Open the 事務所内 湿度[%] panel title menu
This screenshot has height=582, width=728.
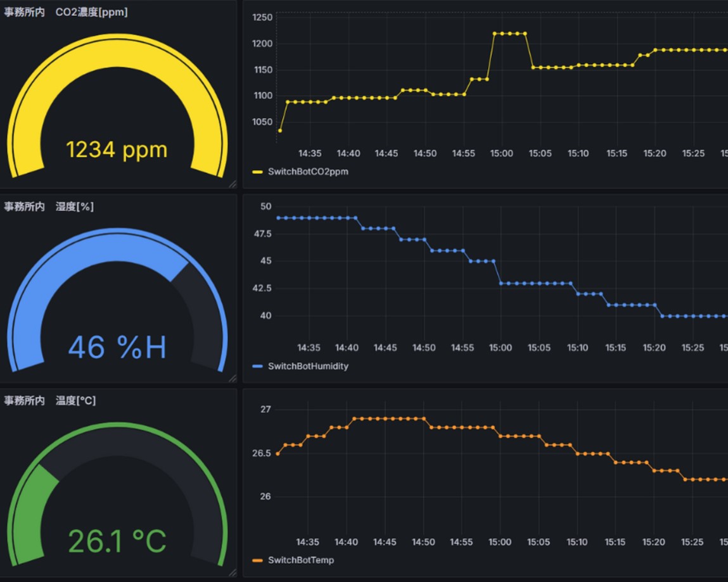(x=49, y=206)
